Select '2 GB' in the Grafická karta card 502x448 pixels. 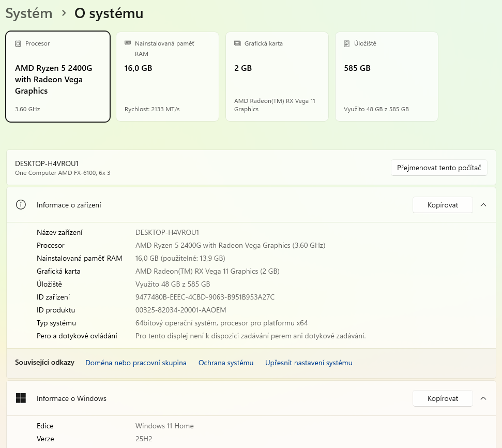coord(243,68)
